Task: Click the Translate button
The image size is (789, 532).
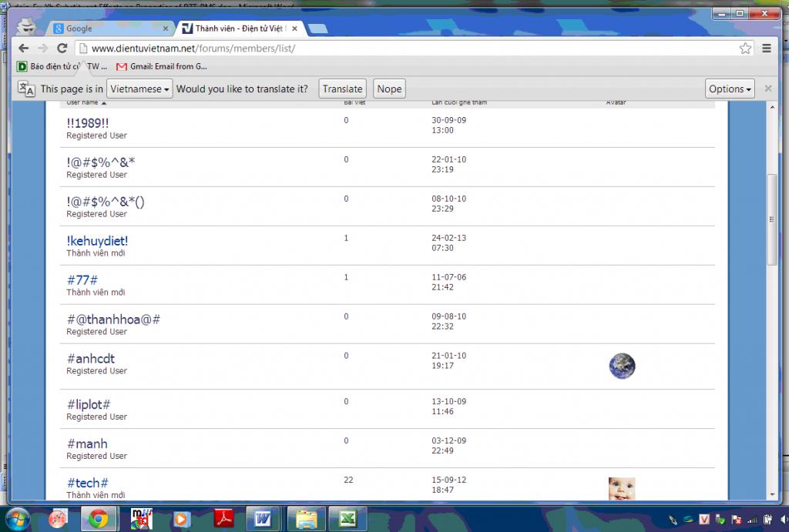Action: pyautogui.click(x=342, y=89)
